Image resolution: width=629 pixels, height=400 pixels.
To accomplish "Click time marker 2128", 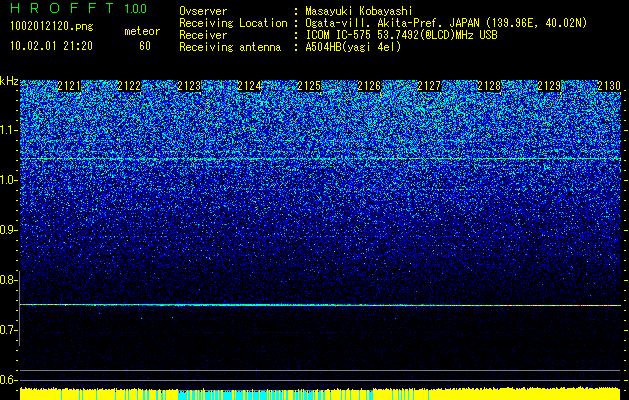I will (489, 86).
